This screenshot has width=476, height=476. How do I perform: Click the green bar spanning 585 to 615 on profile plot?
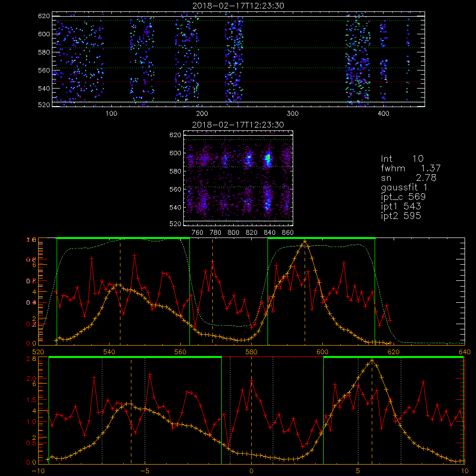(321, 238)
